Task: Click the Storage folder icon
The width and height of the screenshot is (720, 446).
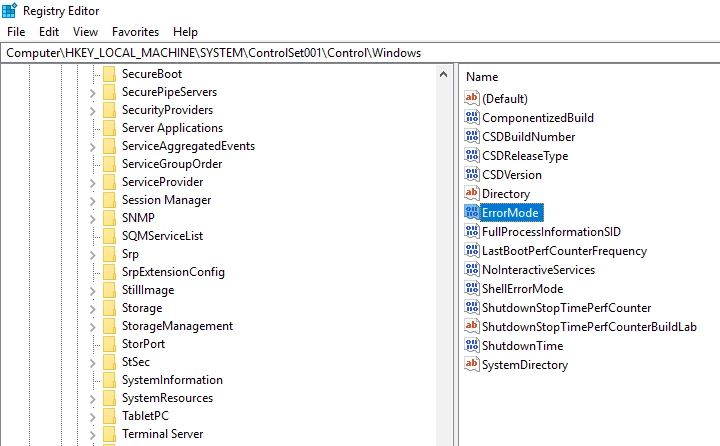Action: 110,308
